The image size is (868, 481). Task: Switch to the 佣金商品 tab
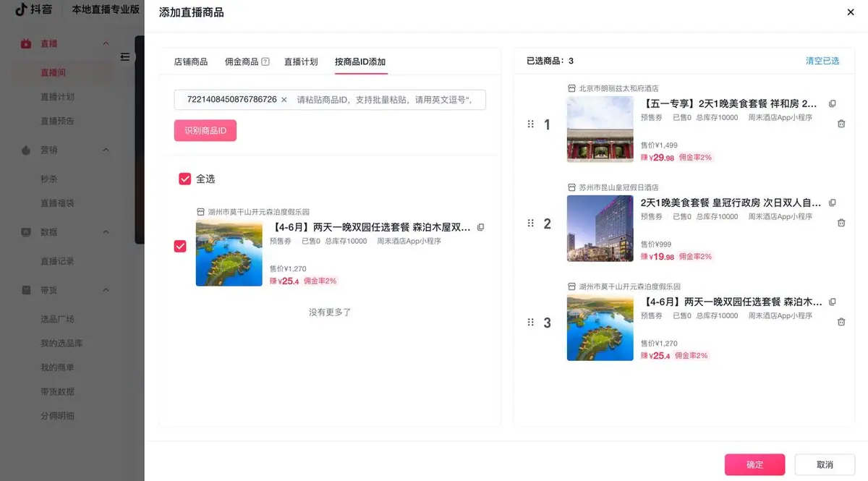point(242,61)
